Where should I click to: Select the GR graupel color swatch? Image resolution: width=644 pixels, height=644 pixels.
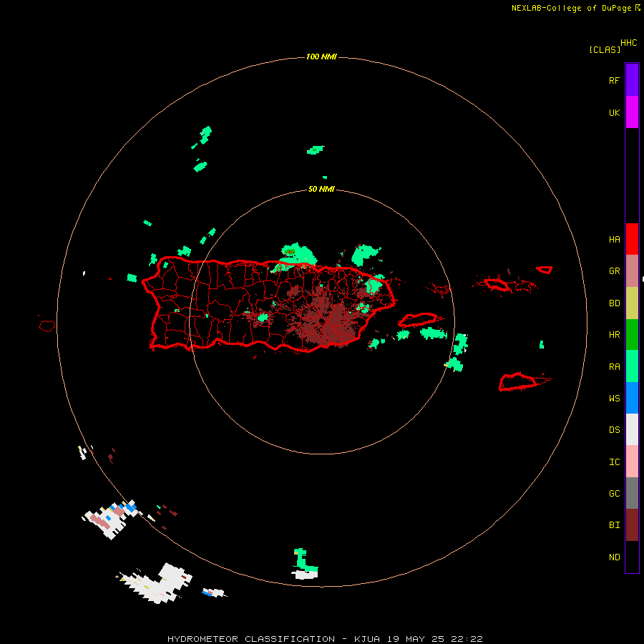(632, 270)
